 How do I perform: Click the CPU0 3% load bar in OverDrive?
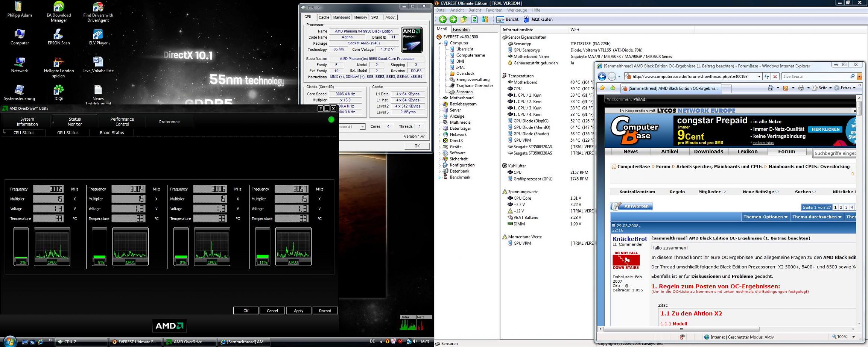21,246
